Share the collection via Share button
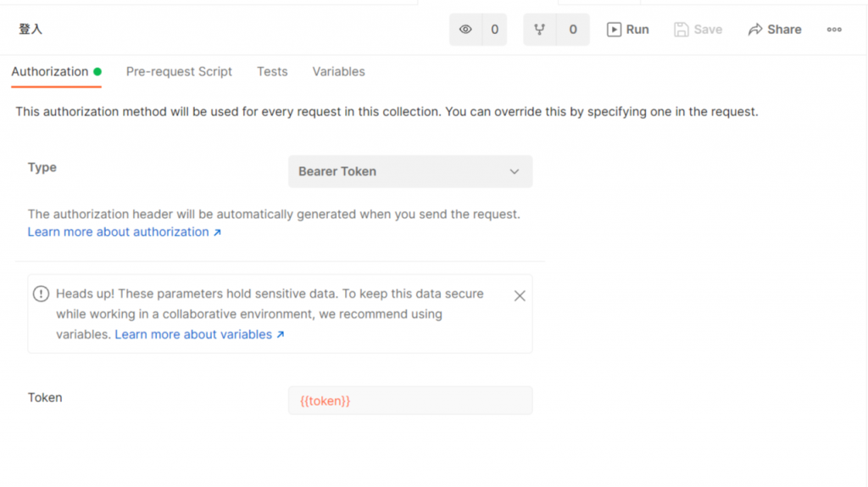The width and height of the screenshot is (868, 487). tap(775, 30)
